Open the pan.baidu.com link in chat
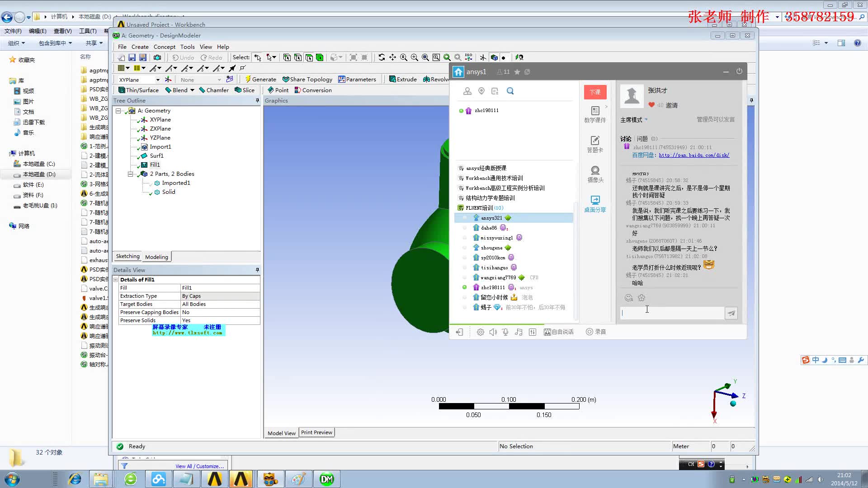The image size is (868, 488). [693, 155]
